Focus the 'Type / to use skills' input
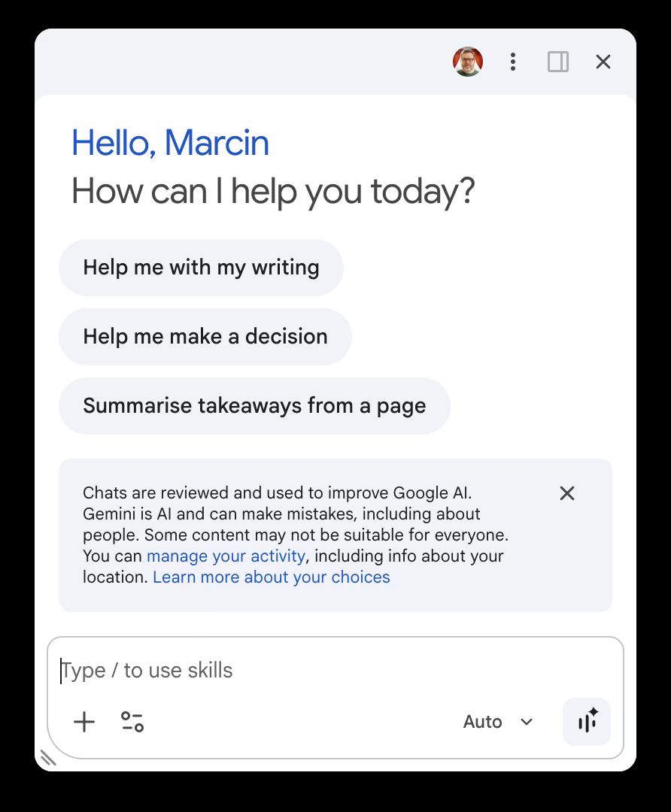 (x=335, y=670)
